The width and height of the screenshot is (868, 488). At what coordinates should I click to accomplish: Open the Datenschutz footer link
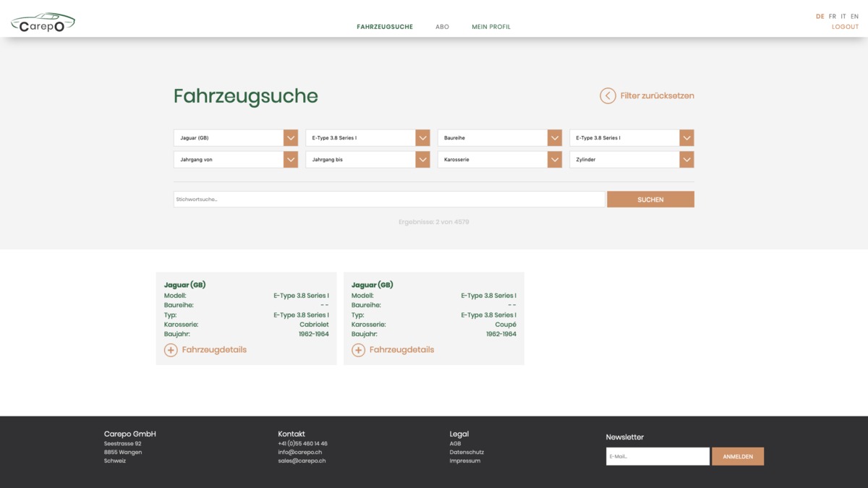pos(467,452)
